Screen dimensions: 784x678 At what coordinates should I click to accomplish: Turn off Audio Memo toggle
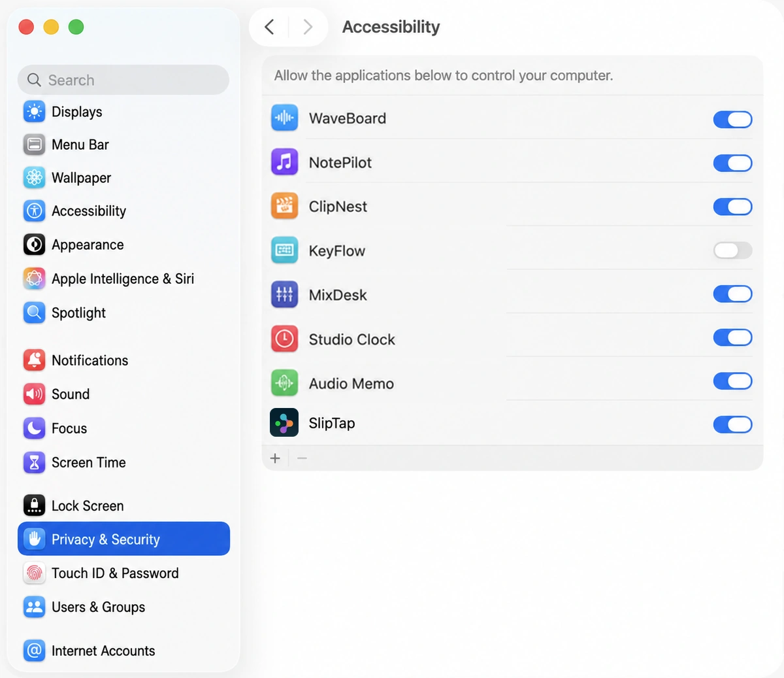[732, 381]
